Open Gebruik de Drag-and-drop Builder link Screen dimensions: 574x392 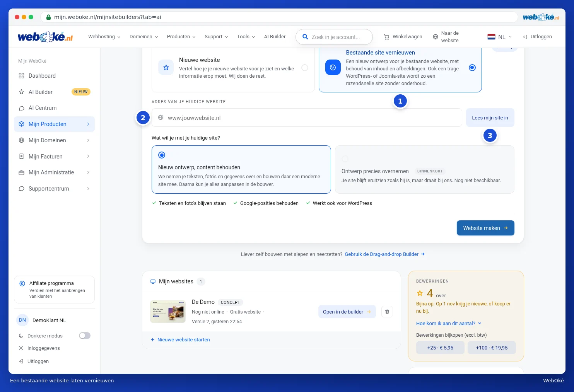(x=385, y=254)
